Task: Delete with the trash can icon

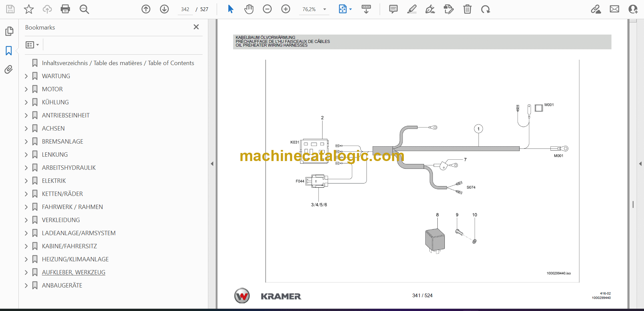Action: click(467, 9)
